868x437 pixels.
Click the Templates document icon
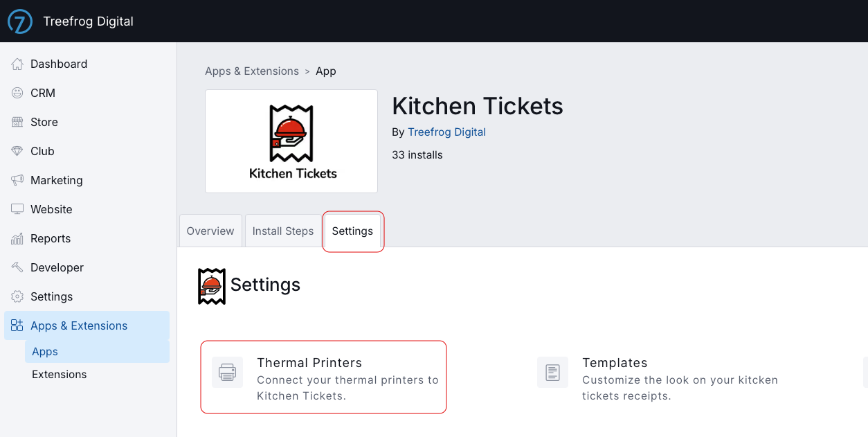click(x=552, y=373)
